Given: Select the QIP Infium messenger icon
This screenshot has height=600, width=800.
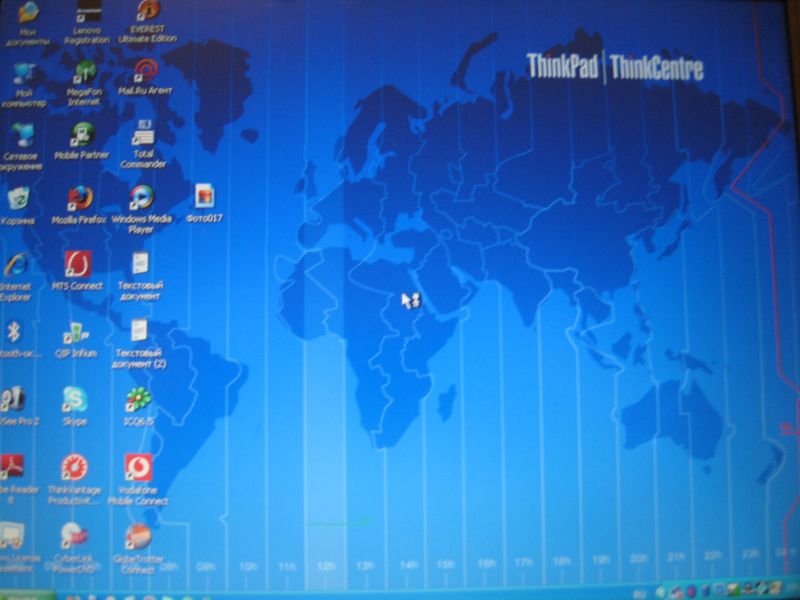Looking at the screenshot, I should (75, 333).
